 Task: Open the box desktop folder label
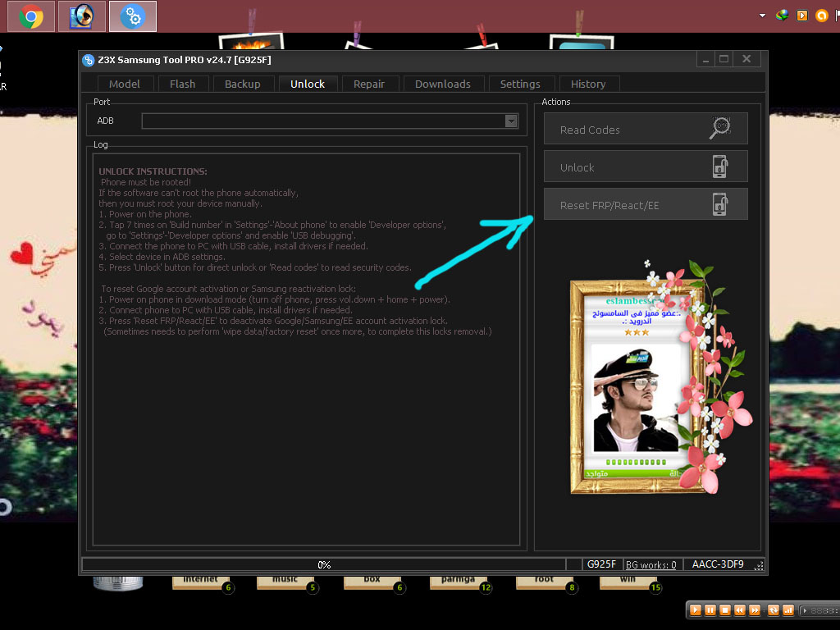pyautogui.click(x=372, y=581)
